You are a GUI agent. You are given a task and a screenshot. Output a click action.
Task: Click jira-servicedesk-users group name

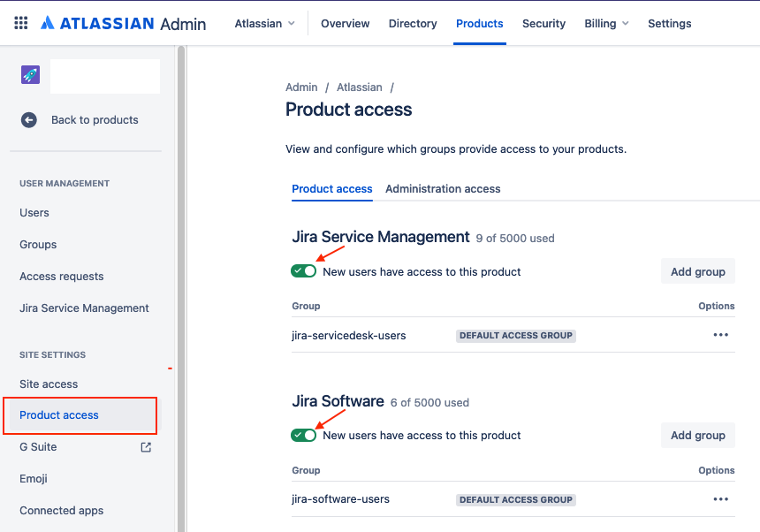tap(348, 335)
